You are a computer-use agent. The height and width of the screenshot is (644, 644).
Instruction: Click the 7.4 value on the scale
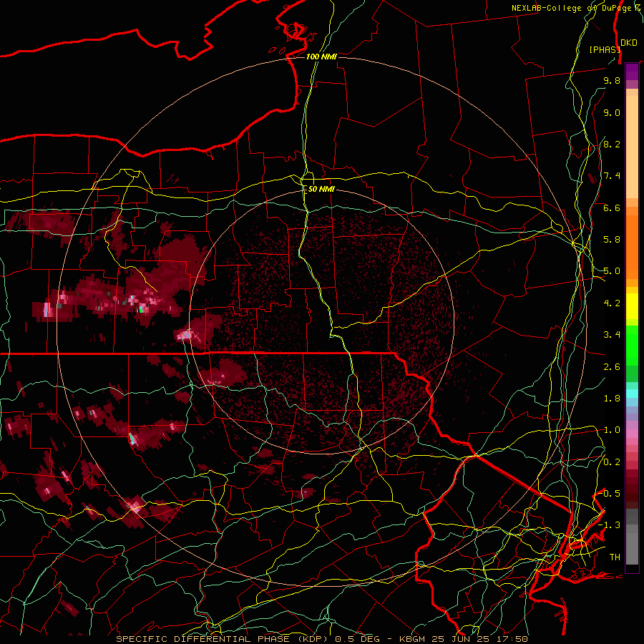click(612, 176)
